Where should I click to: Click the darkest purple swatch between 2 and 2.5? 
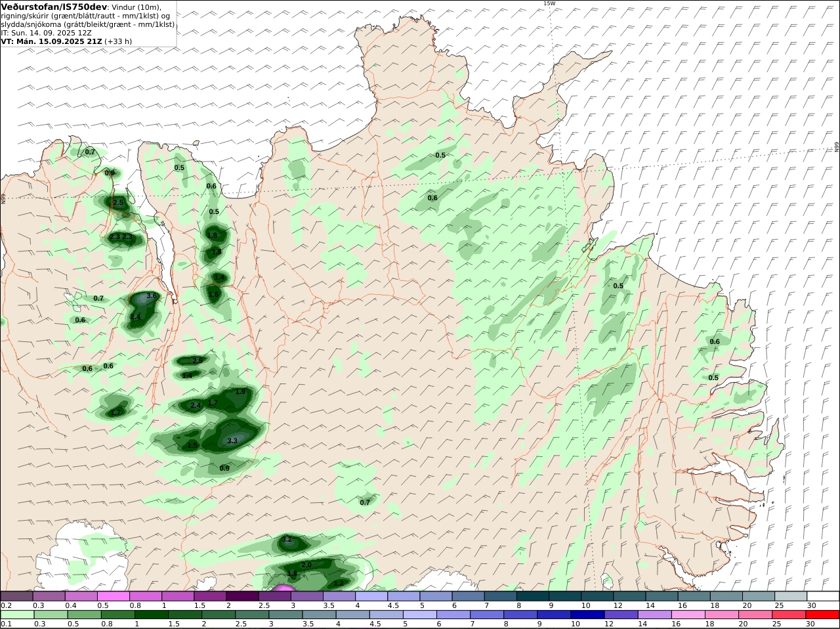(243, 596)
